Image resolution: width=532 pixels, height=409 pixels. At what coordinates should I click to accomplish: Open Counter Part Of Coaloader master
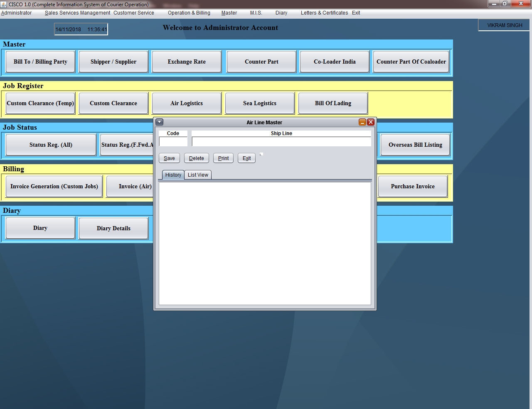[411, 62]
